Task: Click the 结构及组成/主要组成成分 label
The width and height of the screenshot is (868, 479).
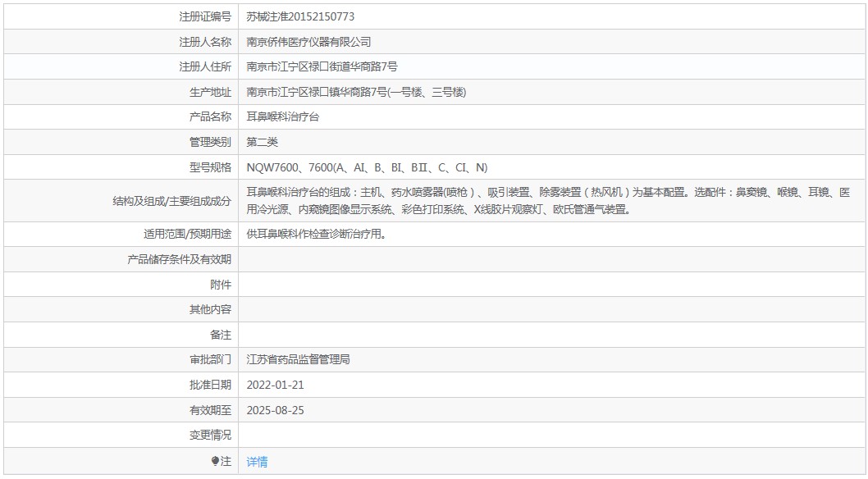Action: click(x=172, y=201)
